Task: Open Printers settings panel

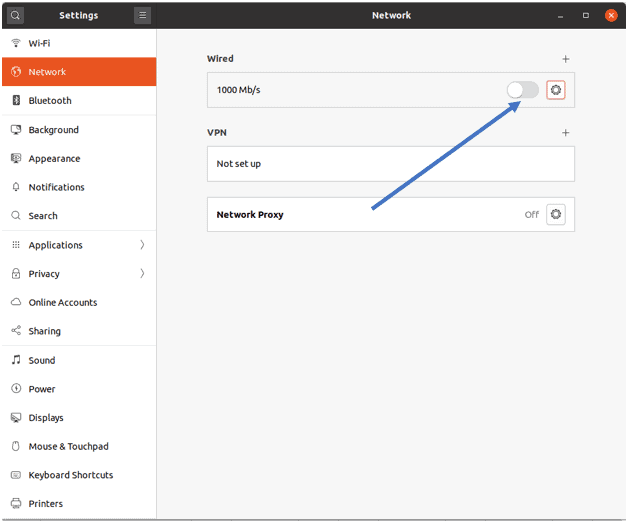Action: tap(79, 503)
